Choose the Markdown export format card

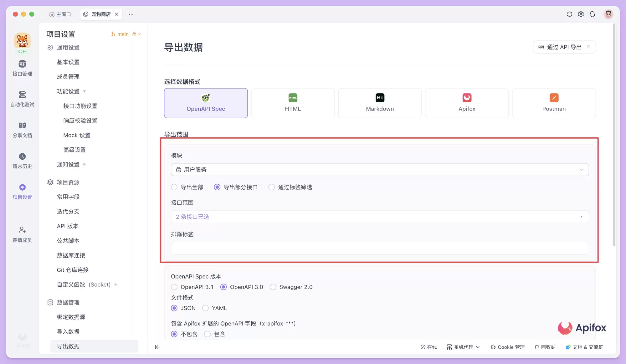380,103
